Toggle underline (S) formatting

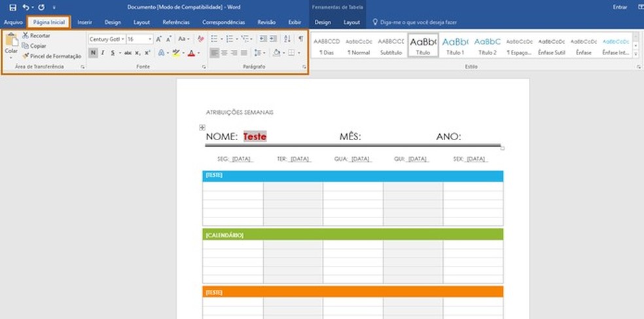point(113,53)
